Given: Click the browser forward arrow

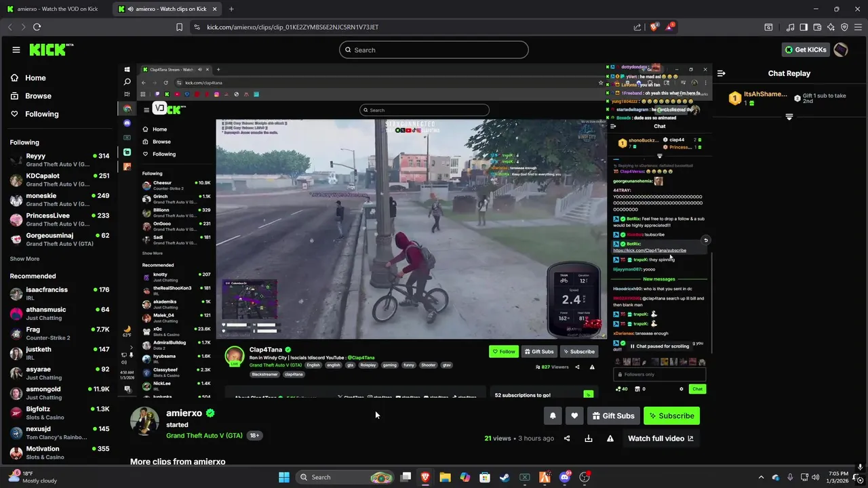Looking at the screenshot, I should tap(23, 27).
